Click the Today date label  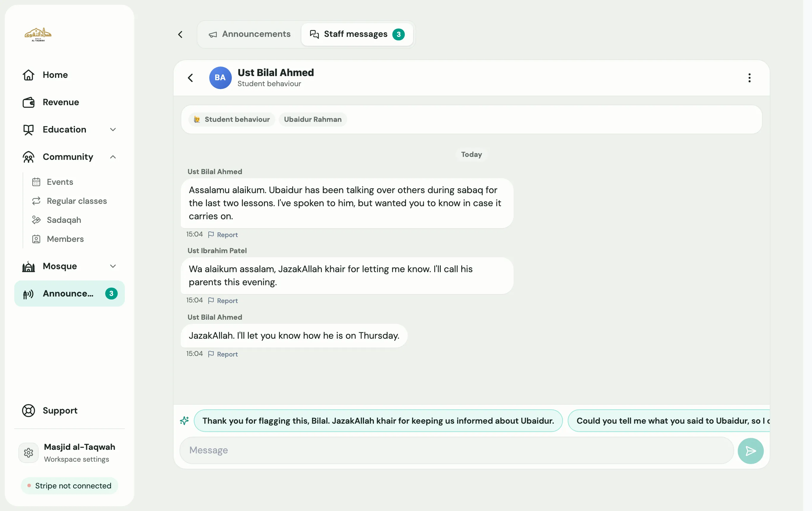point(471,154)
